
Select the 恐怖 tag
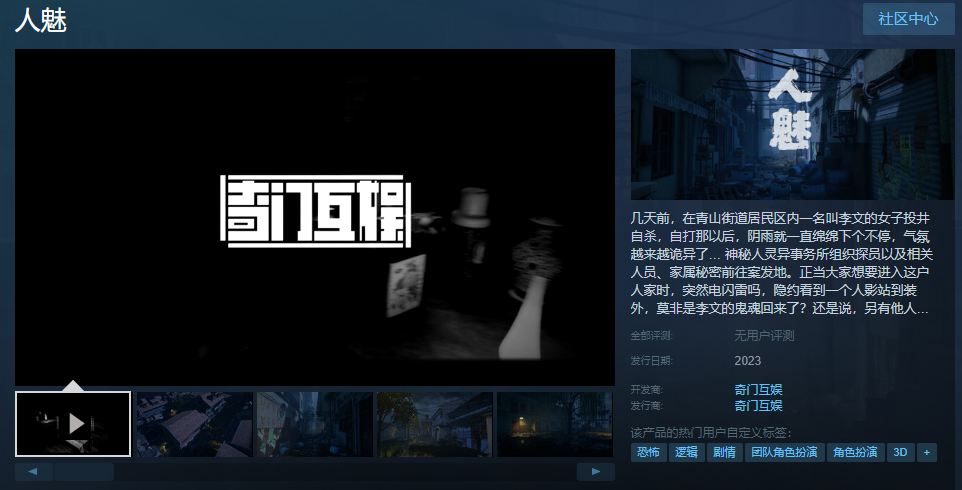tap(648, 452)
